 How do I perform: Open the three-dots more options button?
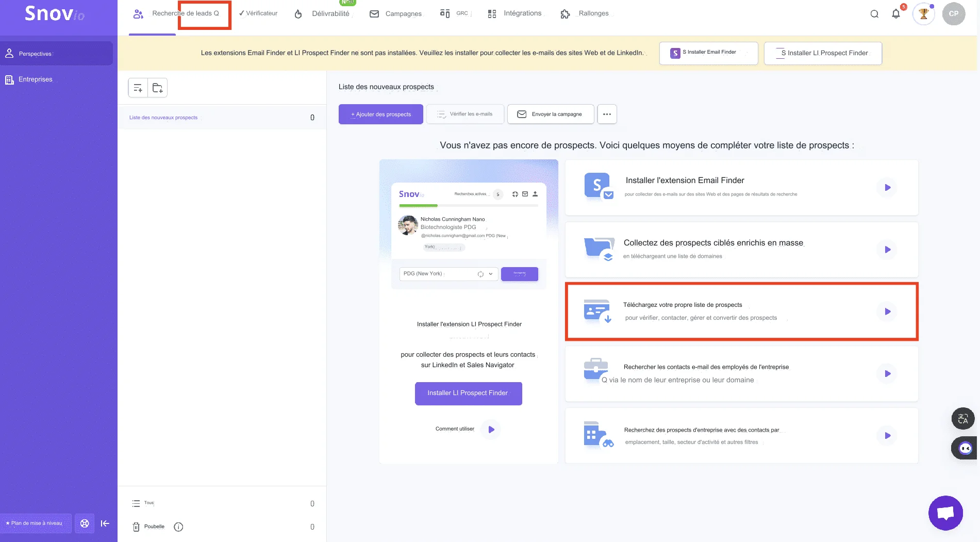[x=607, y=114]
